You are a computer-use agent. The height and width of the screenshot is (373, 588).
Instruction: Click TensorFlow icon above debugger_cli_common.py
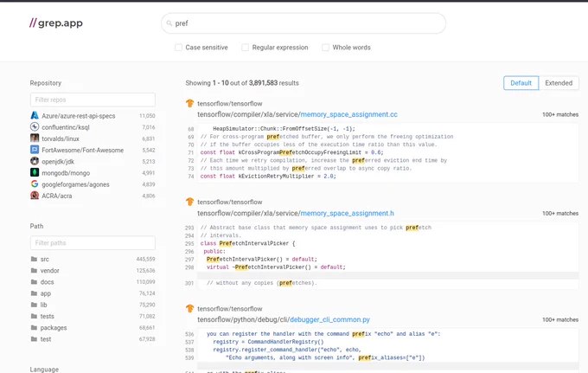tap(189, 308)
